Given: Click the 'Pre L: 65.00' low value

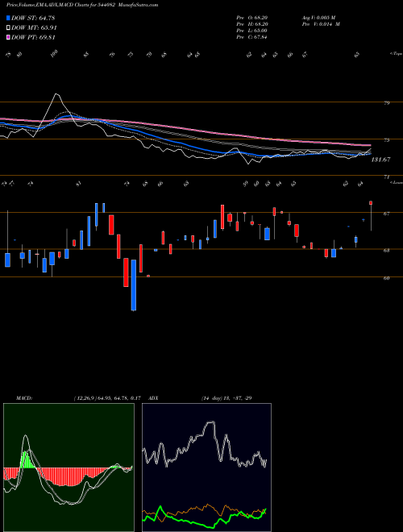Looking at the screenshot, I should (251, 31).
